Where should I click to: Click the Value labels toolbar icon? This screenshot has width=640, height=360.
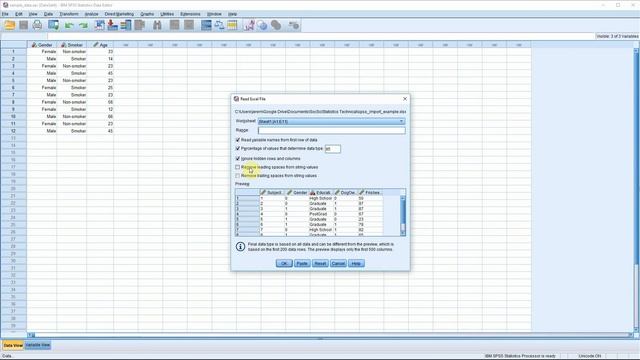[x=249, y=25]
